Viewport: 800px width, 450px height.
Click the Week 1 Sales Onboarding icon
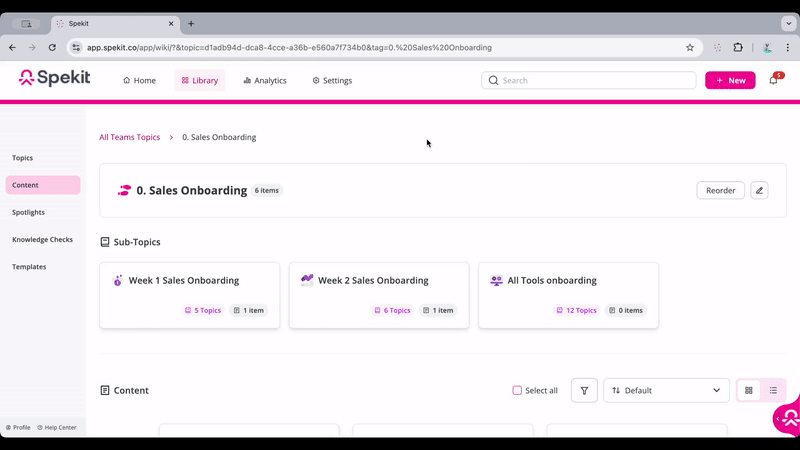pos(118,280)
